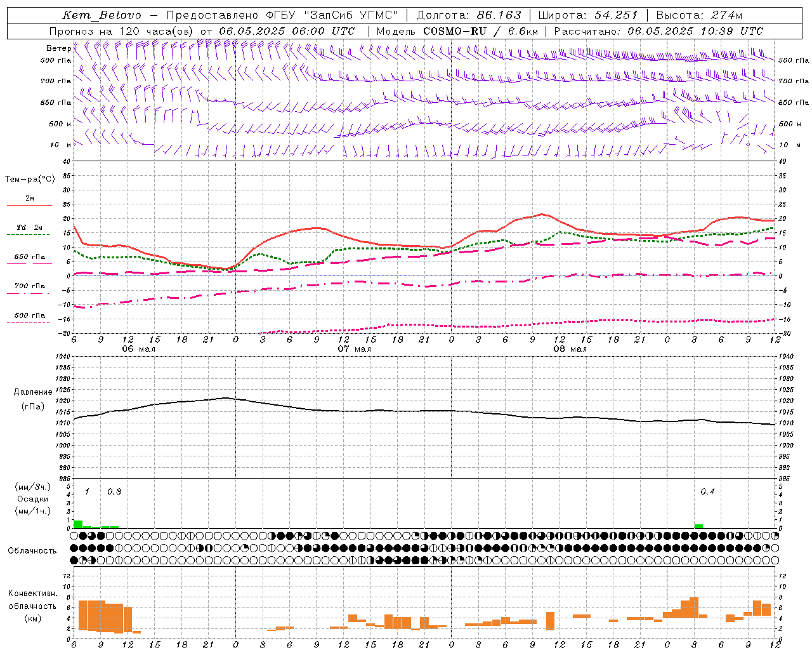Click the 'Ветер' wind panel label

click(58, 48)
